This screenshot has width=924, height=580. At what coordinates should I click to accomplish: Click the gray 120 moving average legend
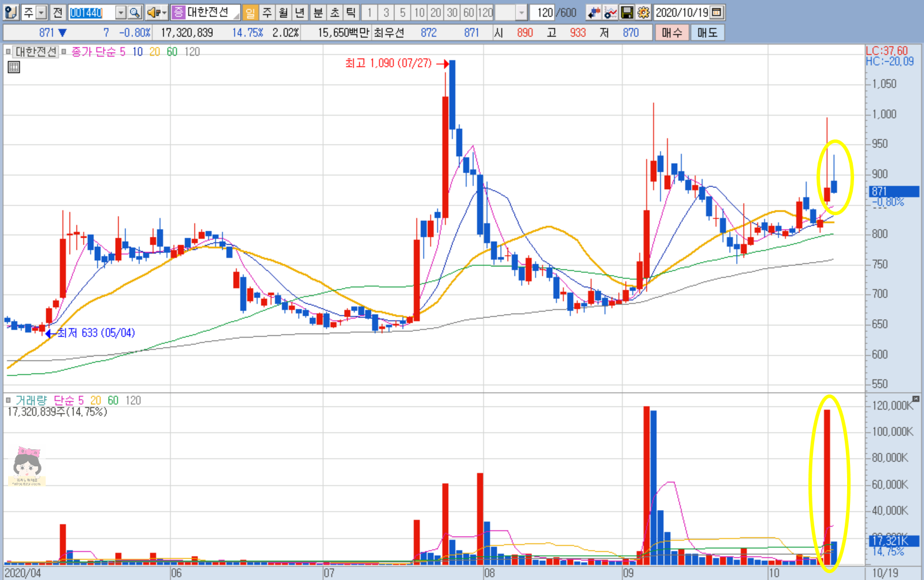click(x=192, y=51)
